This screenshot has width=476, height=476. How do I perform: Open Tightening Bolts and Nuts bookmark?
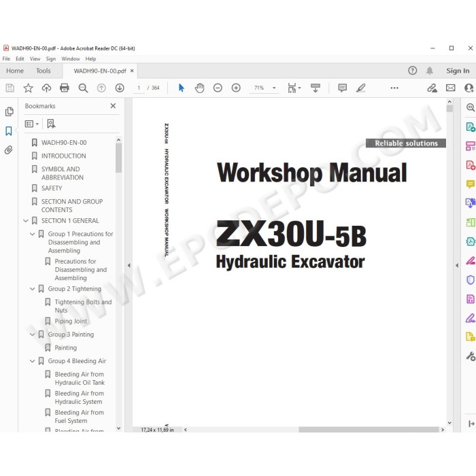click(83, 306)
